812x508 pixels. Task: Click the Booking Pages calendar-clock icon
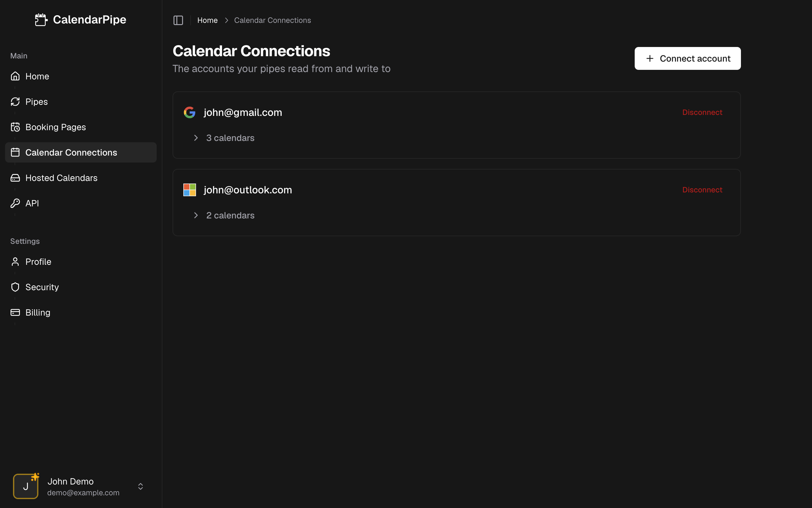pyautogui.click(x=15, y=127)
